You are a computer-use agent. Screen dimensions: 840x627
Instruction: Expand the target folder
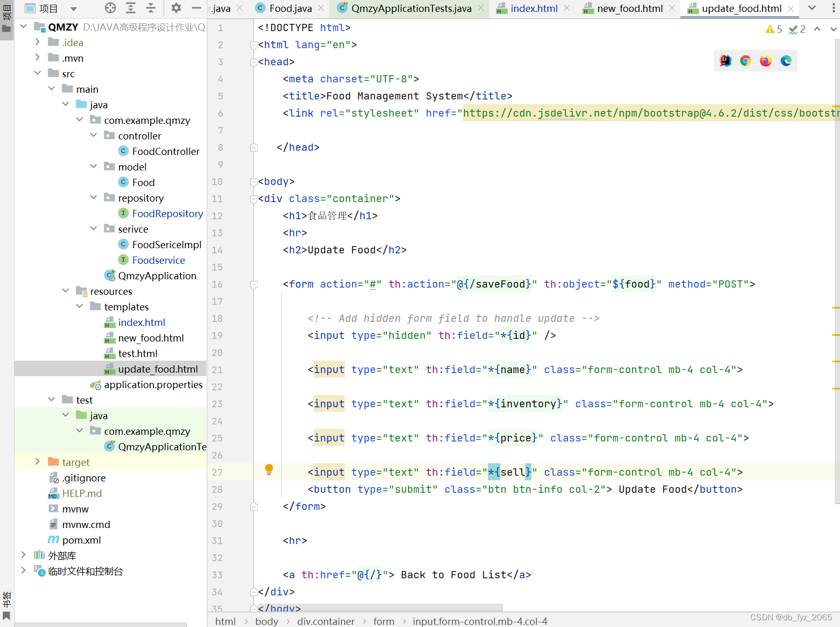37,461
